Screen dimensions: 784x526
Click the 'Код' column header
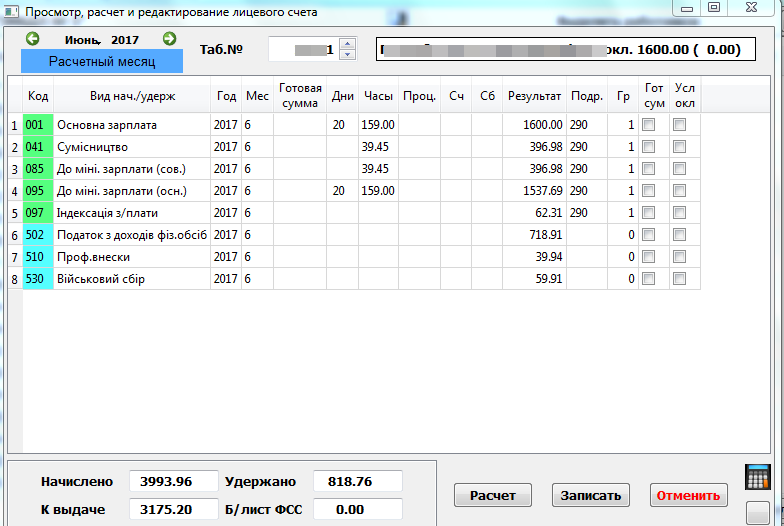[38, 96]
